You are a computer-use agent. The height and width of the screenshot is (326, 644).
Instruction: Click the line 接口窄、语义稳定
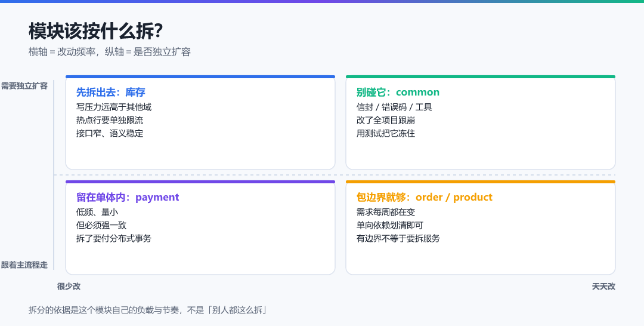110,133
